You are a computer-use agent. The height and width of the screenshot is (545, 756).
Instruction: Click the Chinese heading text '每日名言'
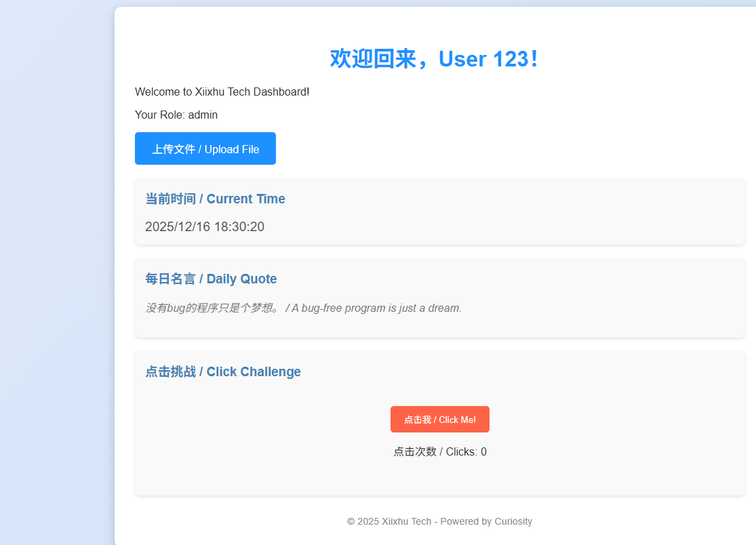click(x=170, y=279)
